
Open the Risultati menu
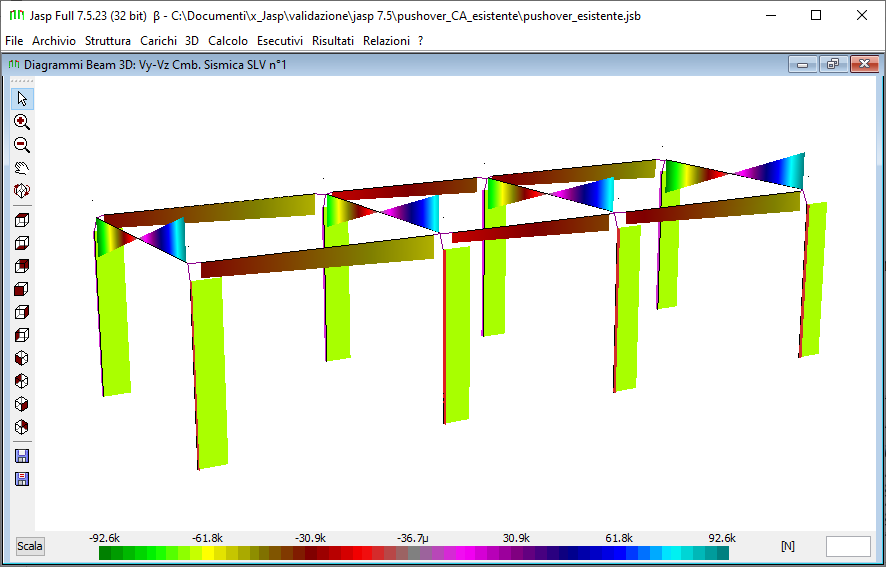tap(333, 41)
